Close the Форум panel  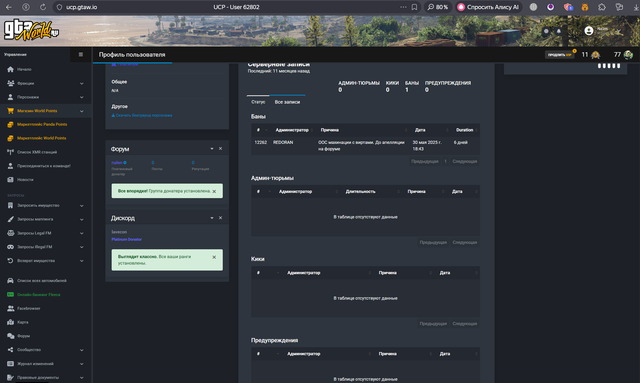(220, 149)
